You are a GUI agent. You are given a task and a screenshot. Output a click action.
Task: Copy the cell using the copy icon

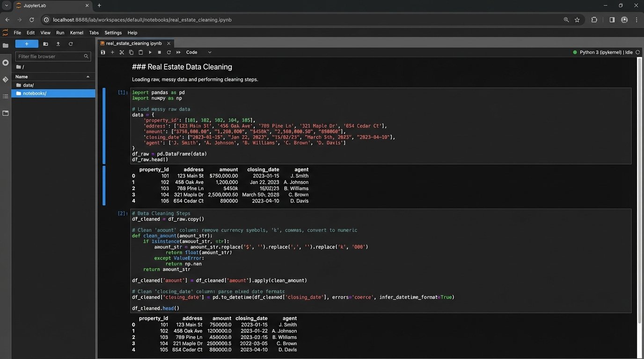point(131,52)
